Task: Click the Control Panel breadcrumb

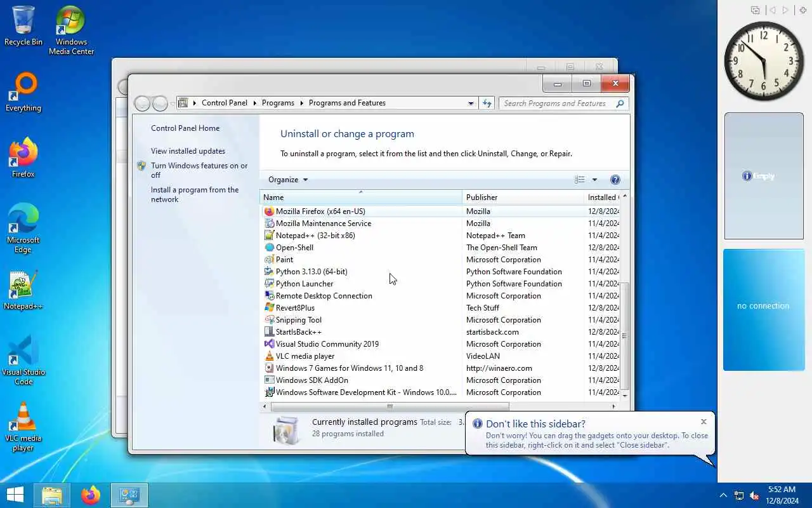Action: point(225,103)
